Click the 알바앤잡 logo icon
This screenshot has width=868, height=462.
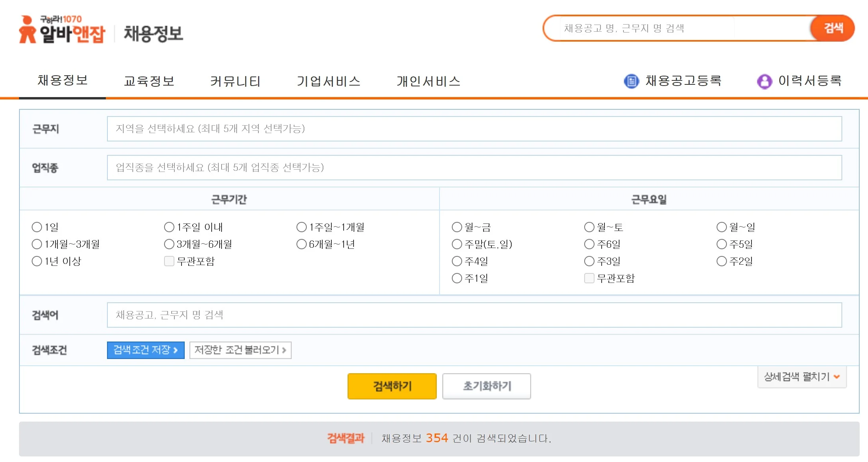27,30
